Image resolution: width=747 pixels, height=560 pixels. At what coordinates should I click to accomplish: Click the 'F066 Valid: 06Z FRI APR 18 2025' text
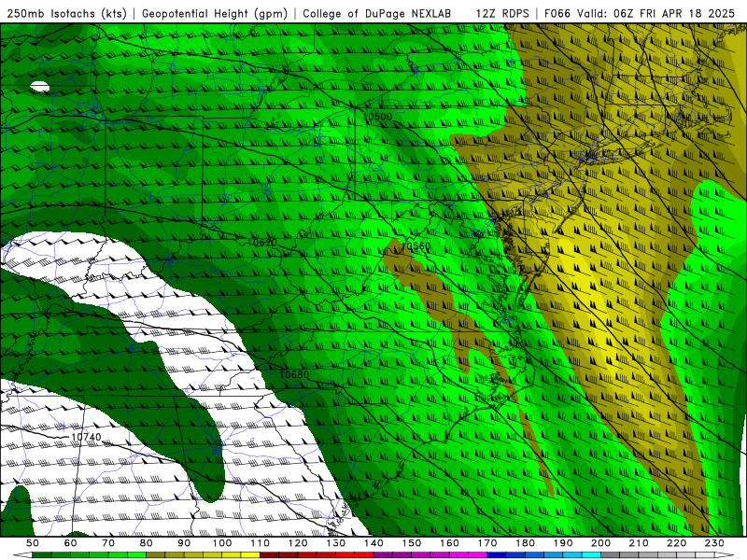coord(640,13)
